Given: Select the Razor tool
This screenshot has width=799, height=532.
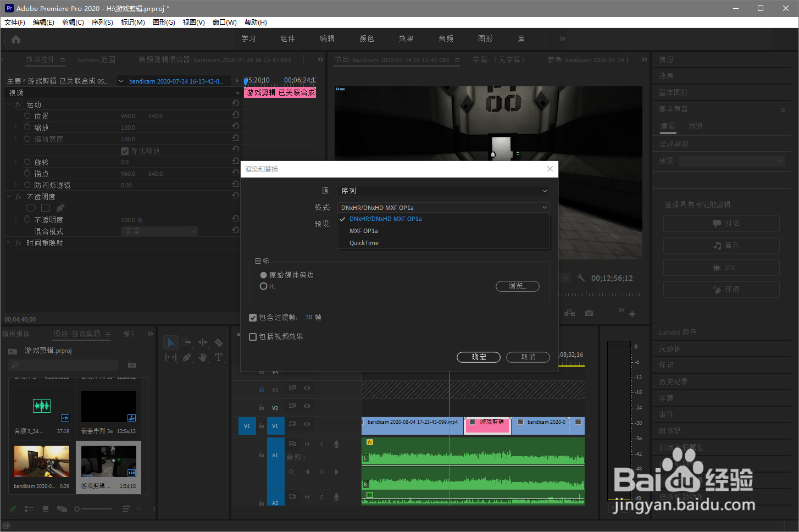Looking at the screenshot, I should 219,342.
